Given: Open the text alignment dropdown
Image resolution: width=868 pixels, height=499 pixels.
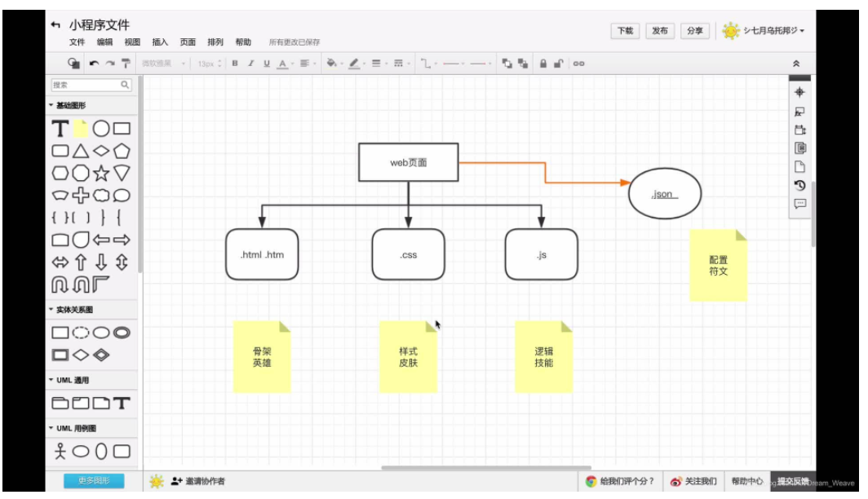Looking at the screenshot, I should (x=308, y=64).
